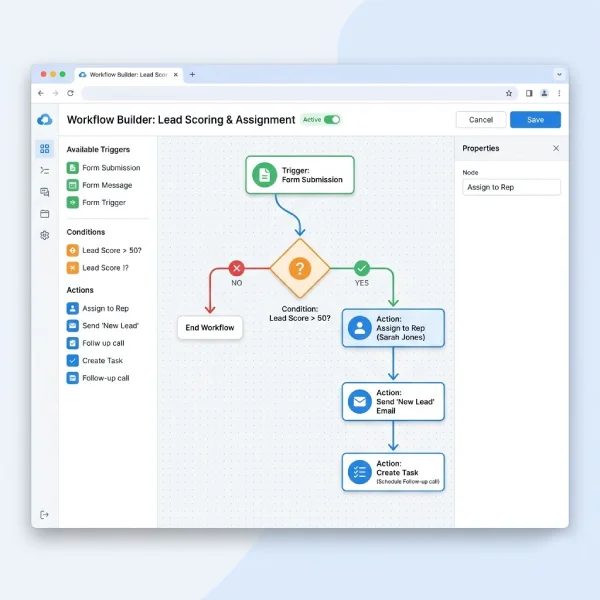Click the 'Create Task' action label
Screen dimensions: 600x600
[x=103, y=360]
